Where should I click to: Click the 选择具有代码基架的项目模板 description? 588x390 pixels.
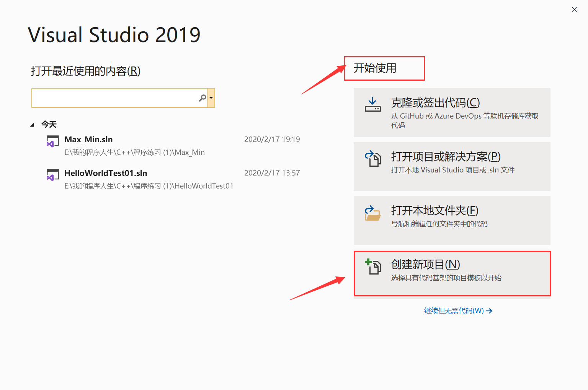click(x=446, y=278)
